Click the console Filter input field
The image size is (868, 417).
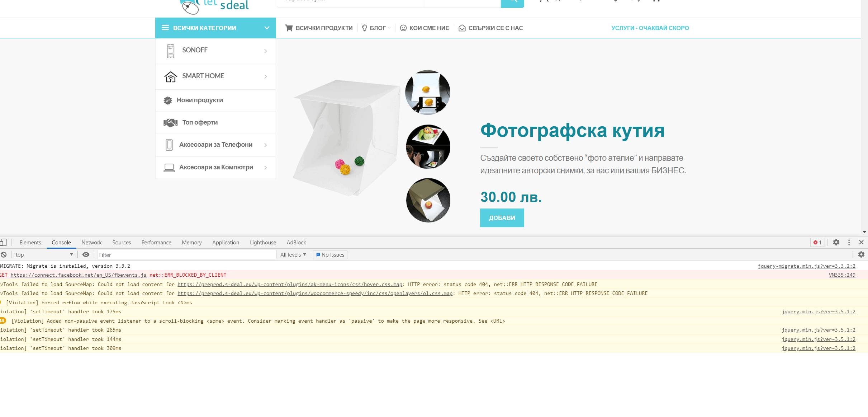click(x=186, y=255)
